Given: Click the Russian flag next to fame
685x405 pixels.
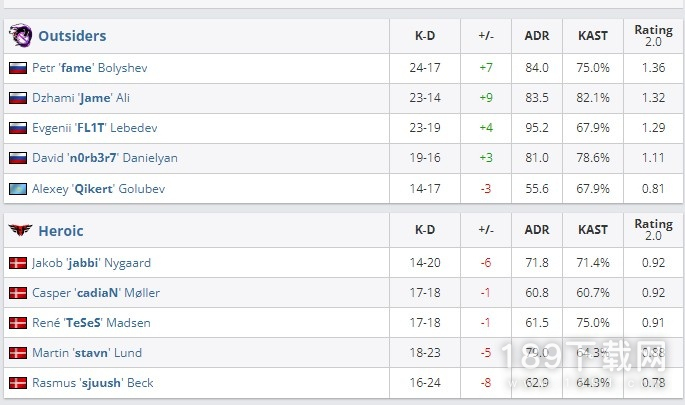Looking at the screenshot, I should pos(18,68).
